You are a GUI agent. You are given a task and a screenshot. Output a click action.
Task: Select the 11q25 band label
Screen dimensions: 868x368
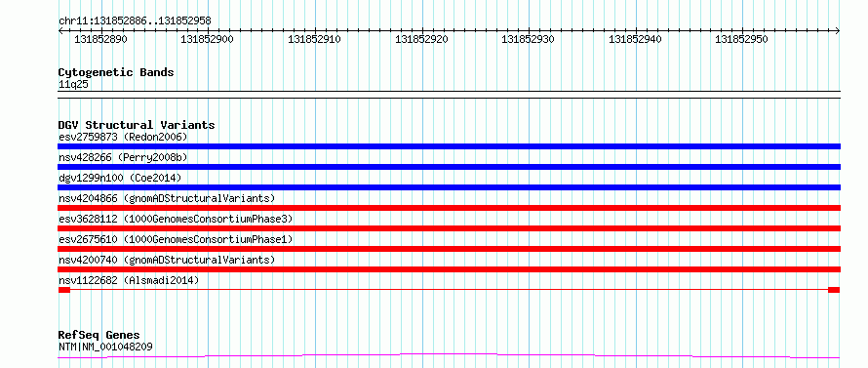pyautogui.click(x=73, y=85)
